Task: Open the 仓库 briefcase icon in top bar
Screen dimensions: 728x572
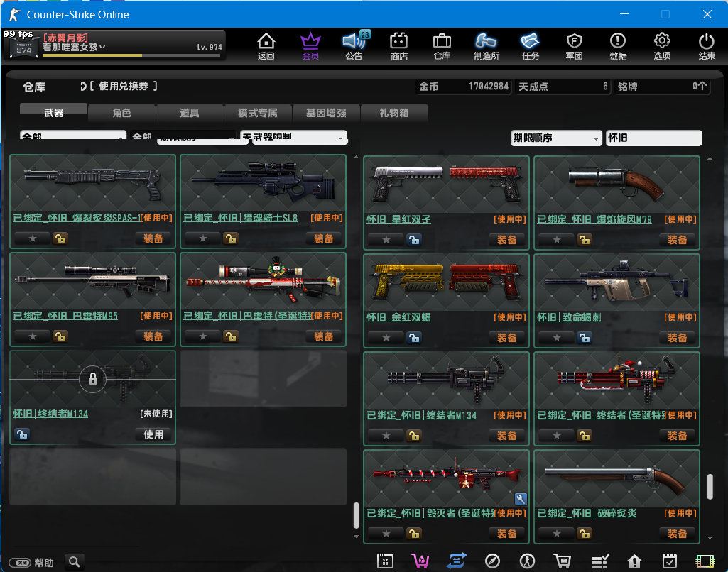Action: pos(442,46)
